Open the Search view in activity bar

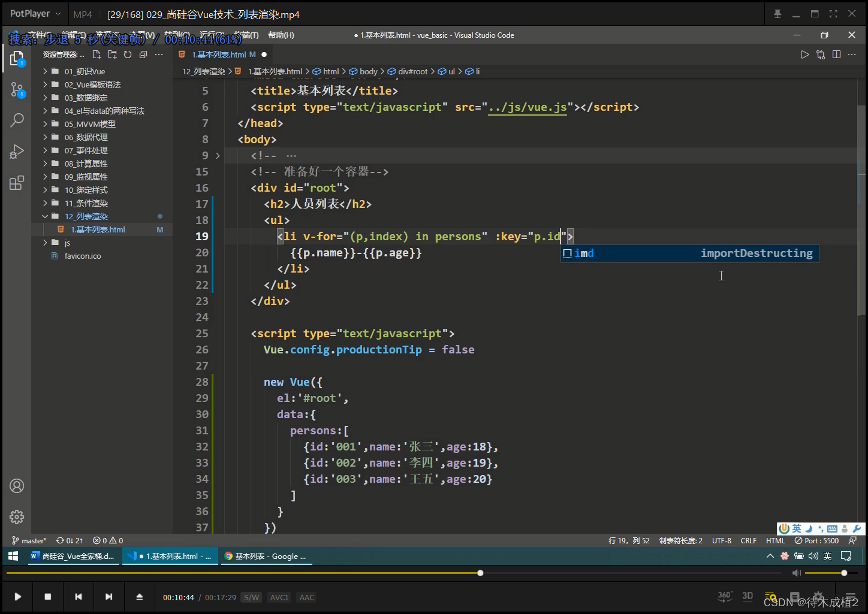17,120
